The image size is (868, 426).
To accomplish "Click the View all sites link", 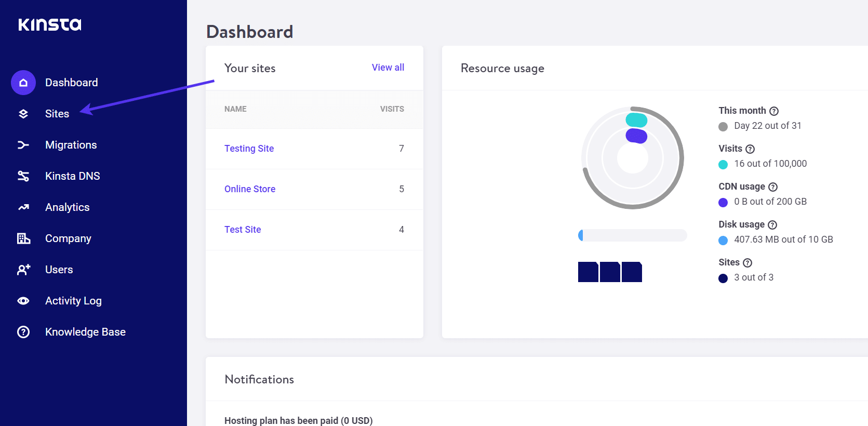I will pyautogui.click(x=388, y=68).
